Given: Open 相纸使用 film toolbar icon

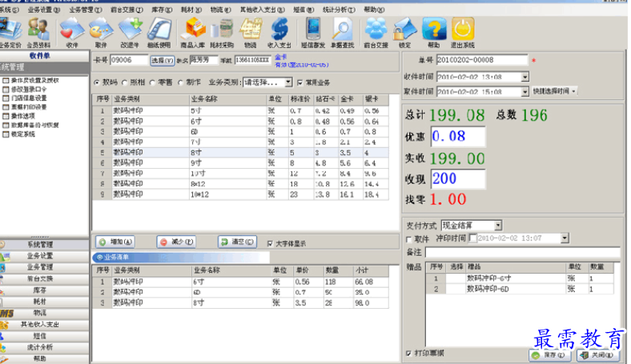Looking at the screenshot, I should click(x=159, y=33).
